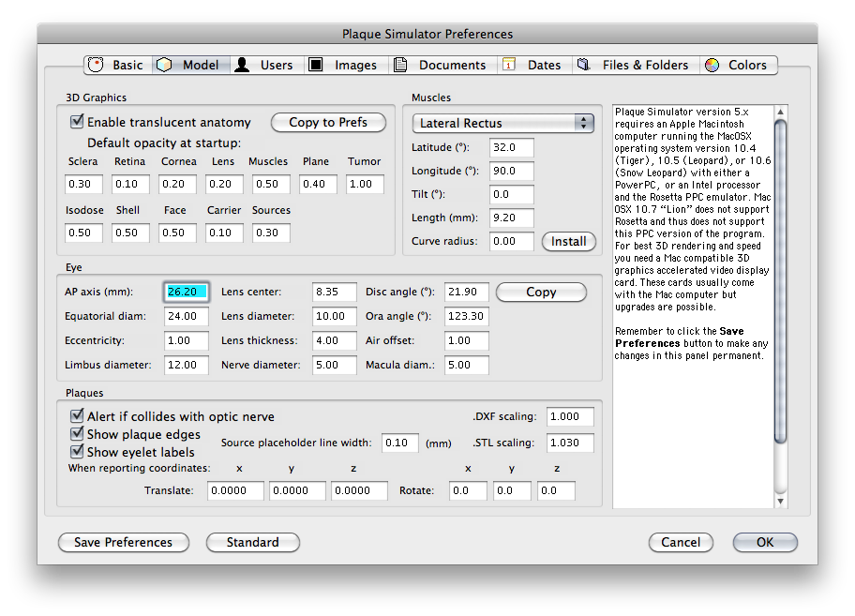Click the Basic tab target icon
The width and height of the screenshot is (855, 616).
pyautogui.click(x=96, y=65)
